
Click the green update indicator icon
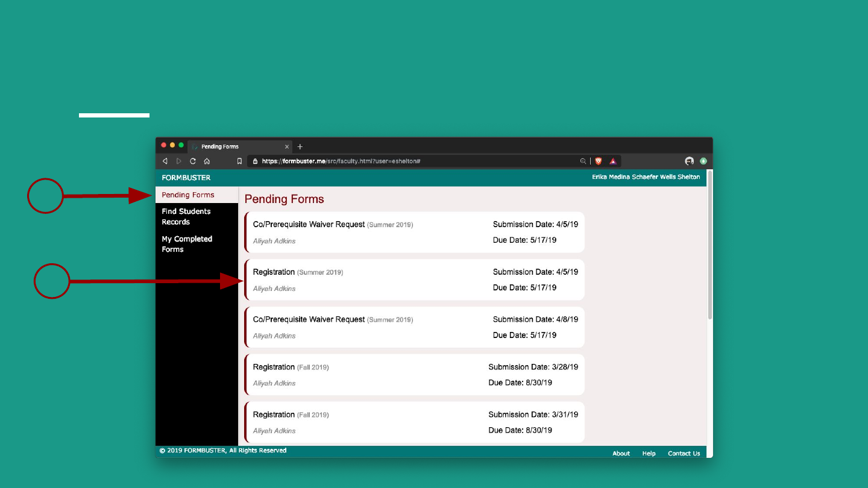(703, 161)
